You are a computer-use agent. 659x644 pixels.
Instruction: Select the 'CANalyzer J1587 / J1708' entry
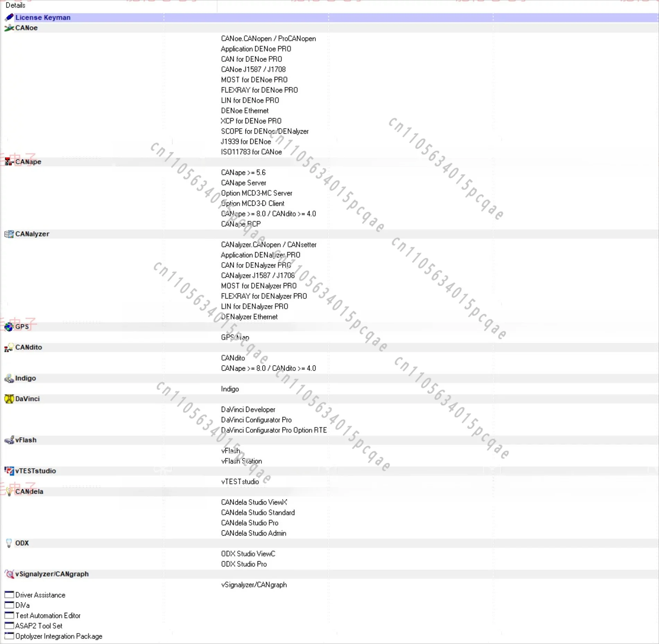click(258, 276)
